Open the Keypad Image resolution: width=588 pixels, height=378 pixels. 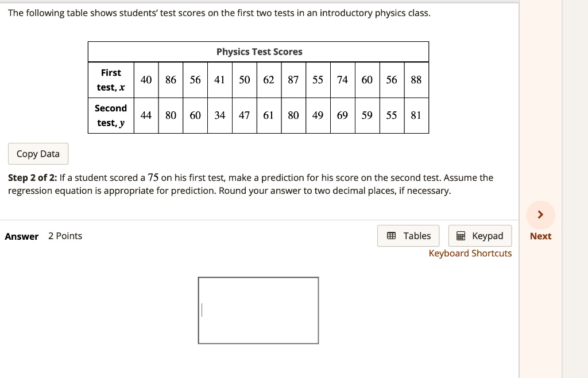click(x=480, y=235)
